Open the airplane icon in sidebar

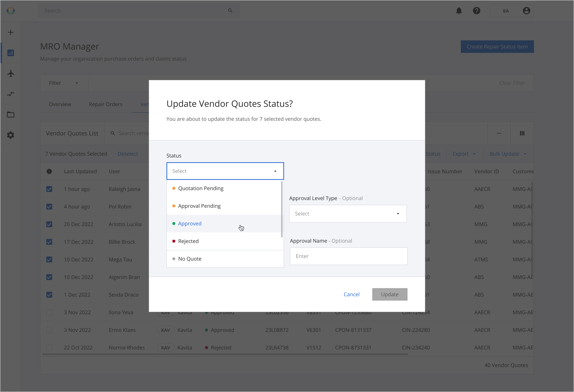11,74
